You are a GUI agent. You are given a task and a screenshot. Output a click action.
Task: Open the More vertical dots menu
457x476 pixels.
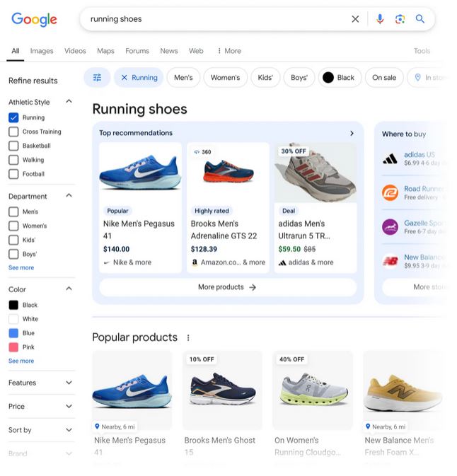[x=229, y=51]
